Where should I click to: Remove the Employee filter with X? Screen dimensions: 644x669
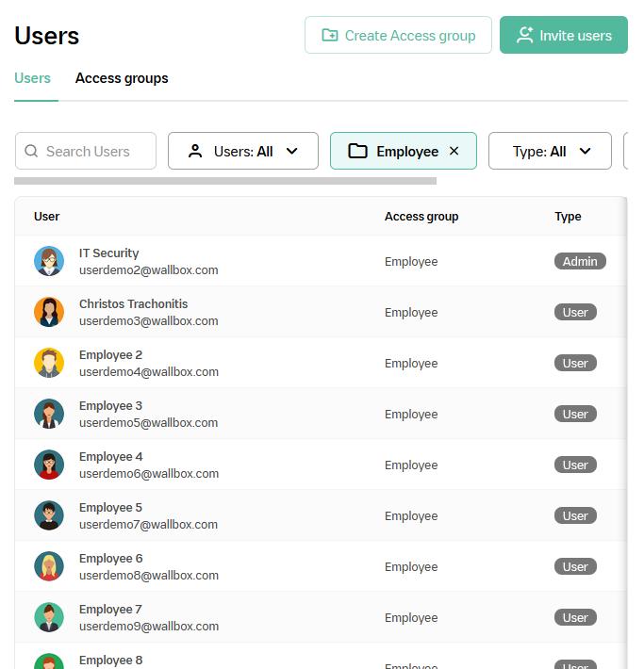pyautogui.click(x=454, y=151)
